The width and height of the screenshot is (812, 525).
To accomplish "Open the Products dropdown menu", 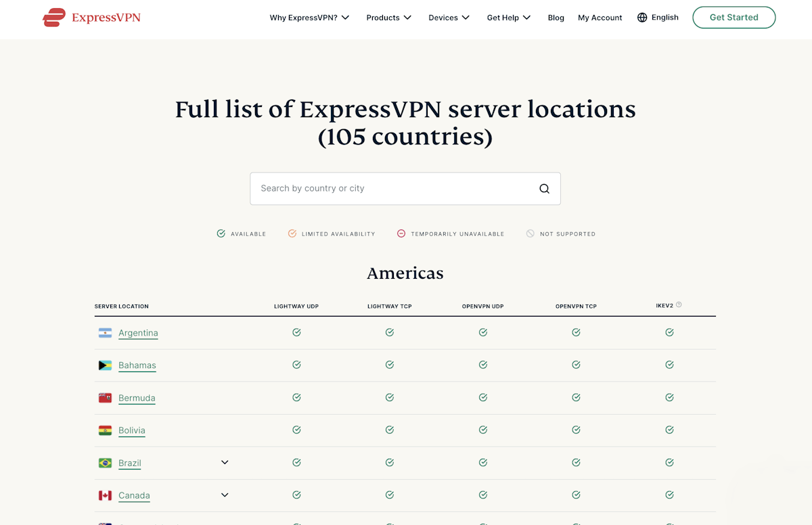I will pos(389,18).
